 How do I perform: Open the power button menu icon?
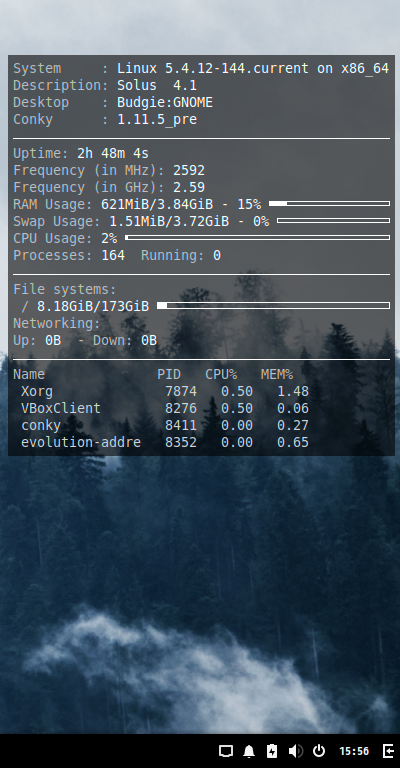[319, 751]
